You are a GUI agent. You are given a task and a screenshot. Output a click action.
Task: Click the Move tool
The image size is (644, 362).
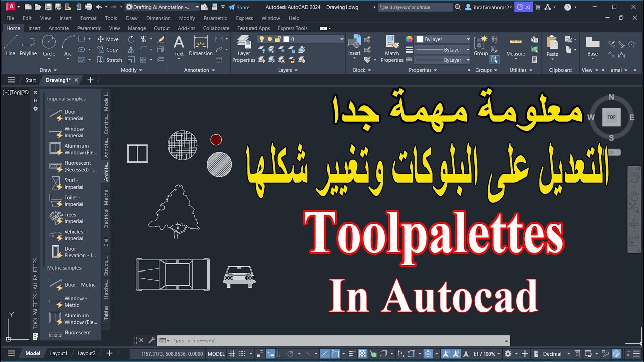coord(108,39)
